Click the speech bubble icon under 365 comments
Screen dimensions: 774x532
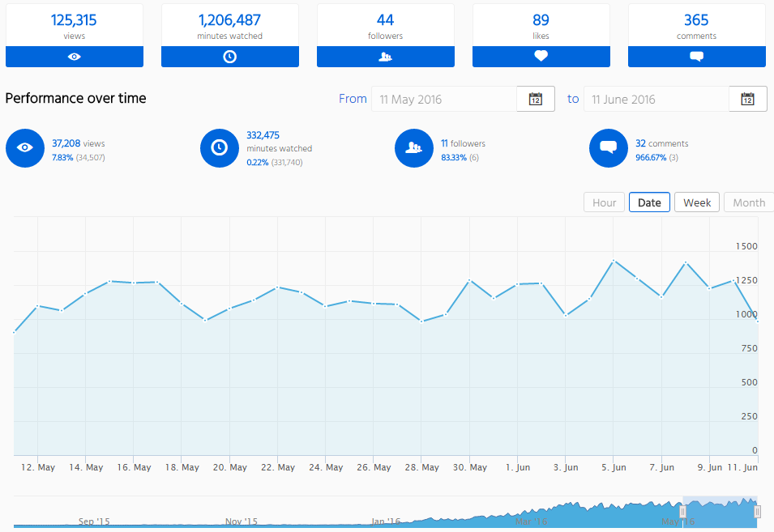pos(696,57)
